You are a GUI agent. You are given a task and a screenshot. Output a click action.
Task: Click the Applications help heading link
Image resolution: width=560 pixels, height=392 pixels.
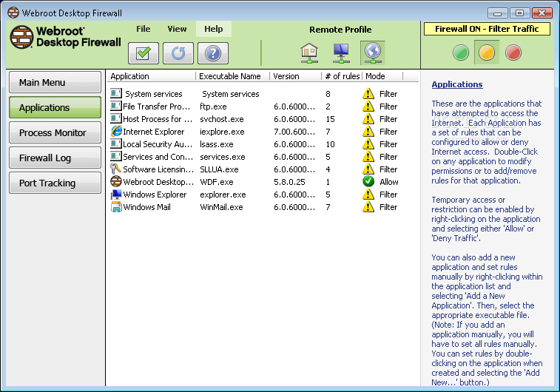[x=456, y=84]
